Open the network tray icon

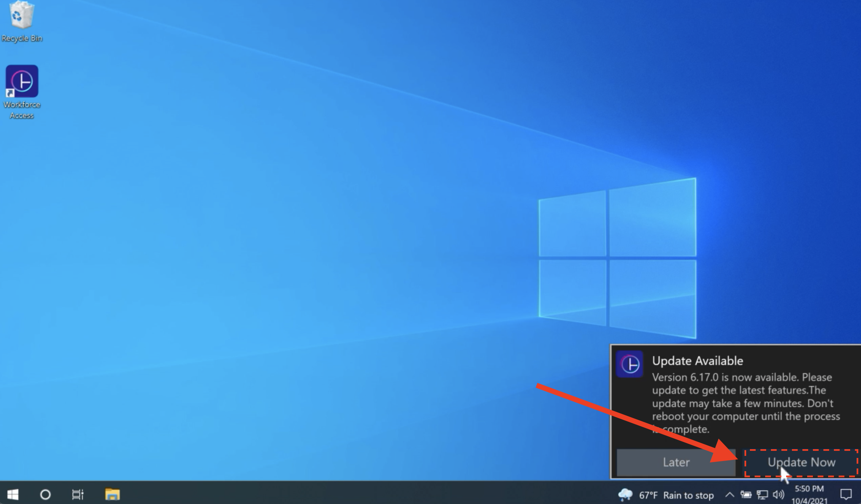point(762,495)
